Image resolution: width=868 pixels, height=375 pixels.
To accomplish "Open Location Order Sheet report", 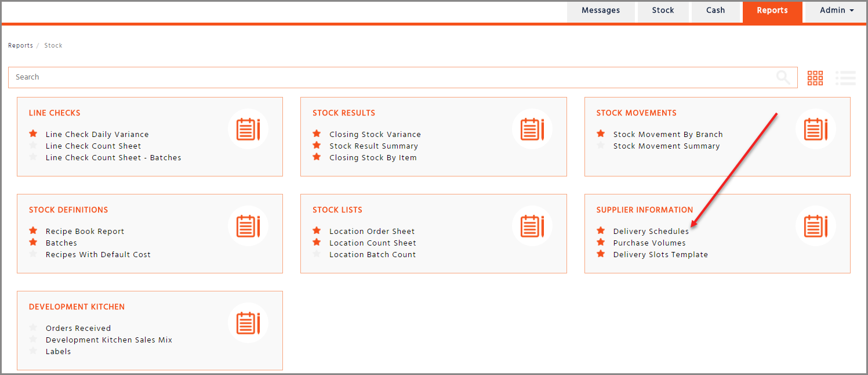I will pos(372,231).
